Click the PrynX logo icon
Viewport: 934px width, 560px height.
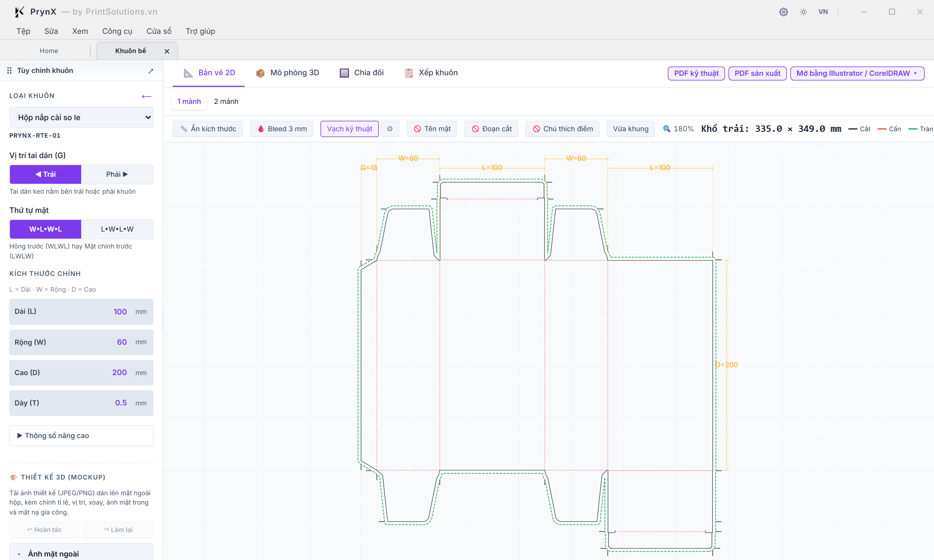pyautogui.click(x=19, y=12)
